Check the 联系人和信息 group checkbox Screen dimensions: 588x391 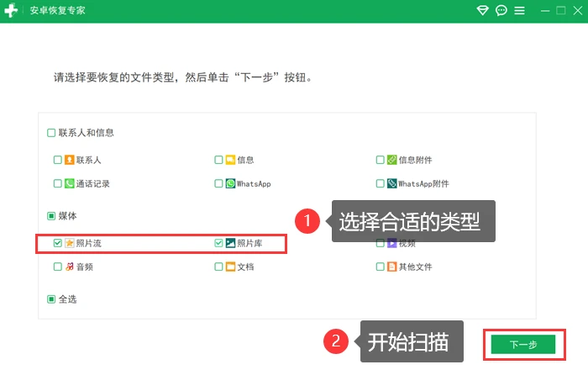(x=51, y=133)
